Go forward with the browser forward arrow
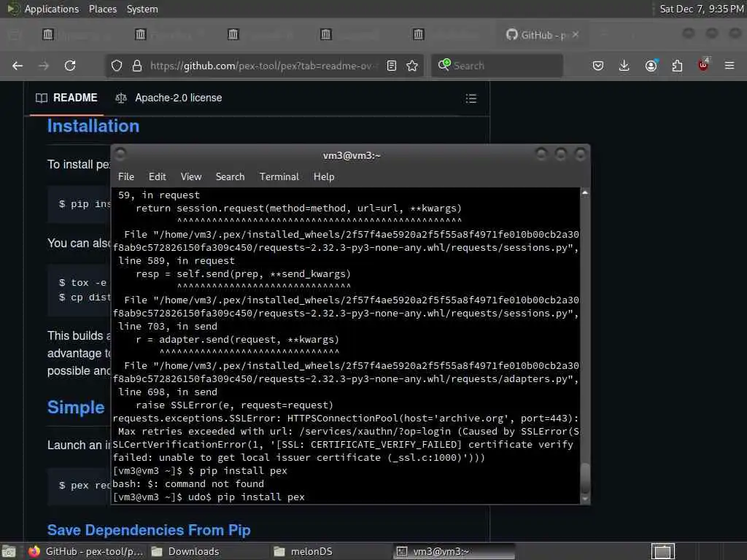Image resolution: width=747 pixels, height=560 pixels. [44, 66]
